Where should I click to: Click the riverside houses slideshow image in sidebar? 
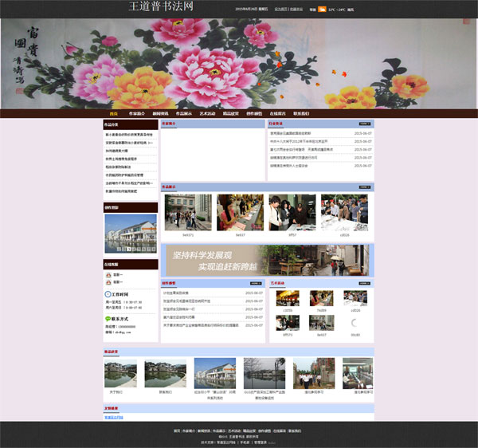[131, 234]
